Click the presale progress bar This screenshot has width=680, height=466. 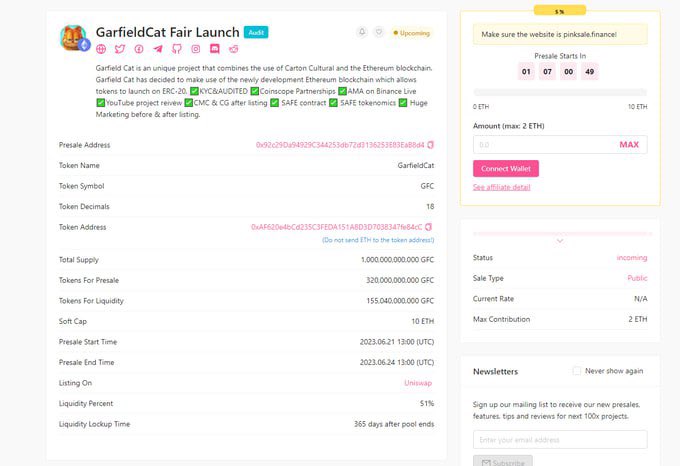560,92
